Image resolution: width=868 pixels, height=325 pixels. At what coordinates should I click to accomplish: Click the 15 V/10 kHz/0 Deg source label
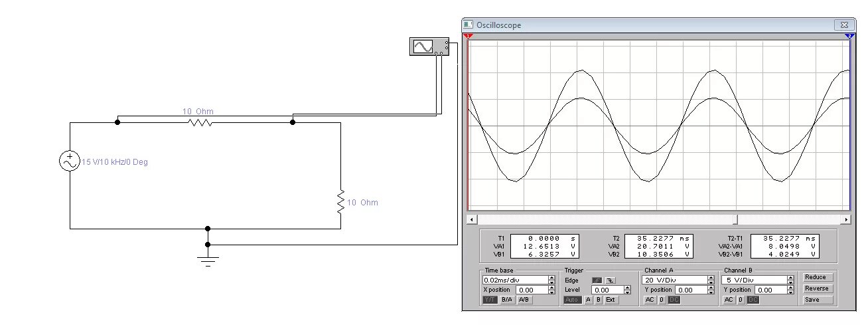(115, 162)
